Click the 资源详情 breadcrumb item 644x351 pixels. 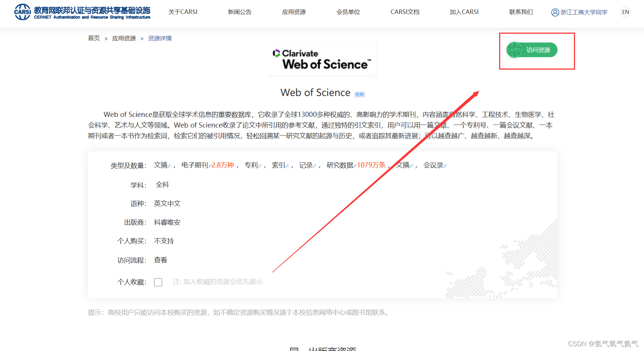160,38
